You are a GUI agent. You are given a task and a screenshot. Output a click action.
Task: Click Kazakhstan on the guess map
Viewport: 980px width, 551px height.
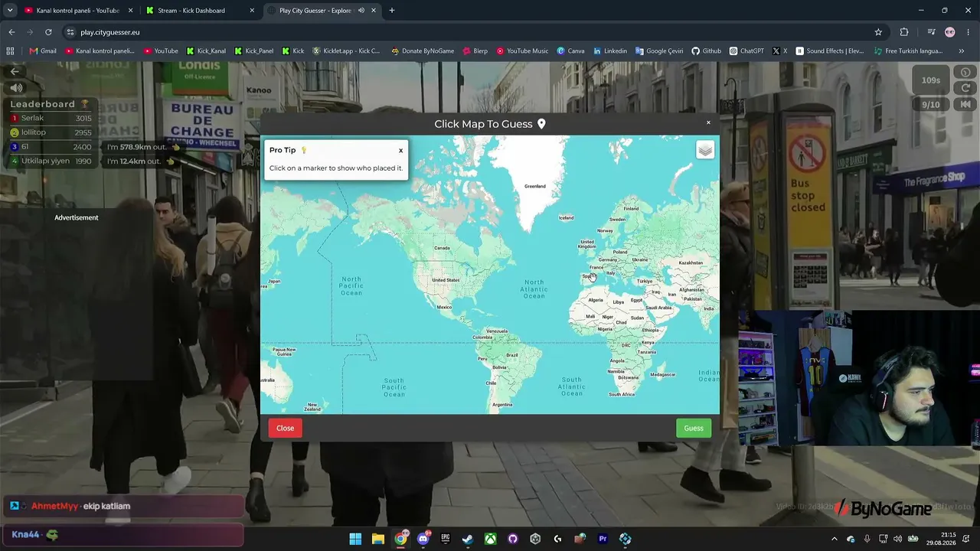coord(691,262)
